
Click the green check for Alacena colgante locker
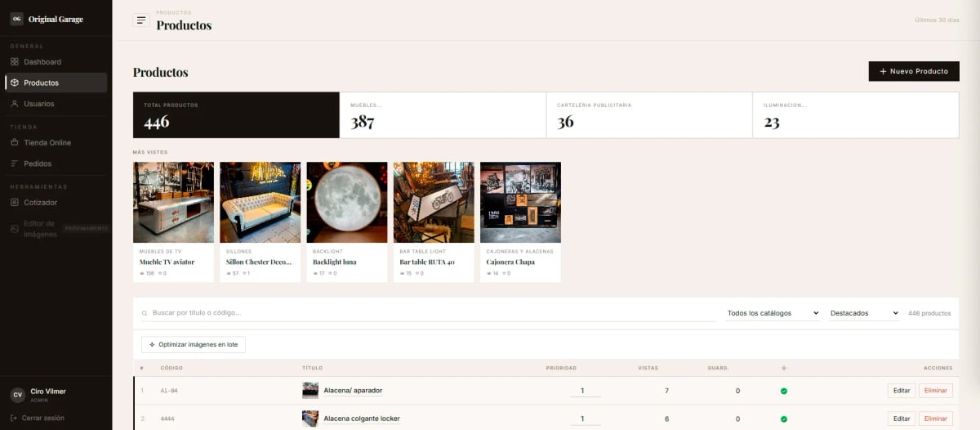[x=784, y=419]
